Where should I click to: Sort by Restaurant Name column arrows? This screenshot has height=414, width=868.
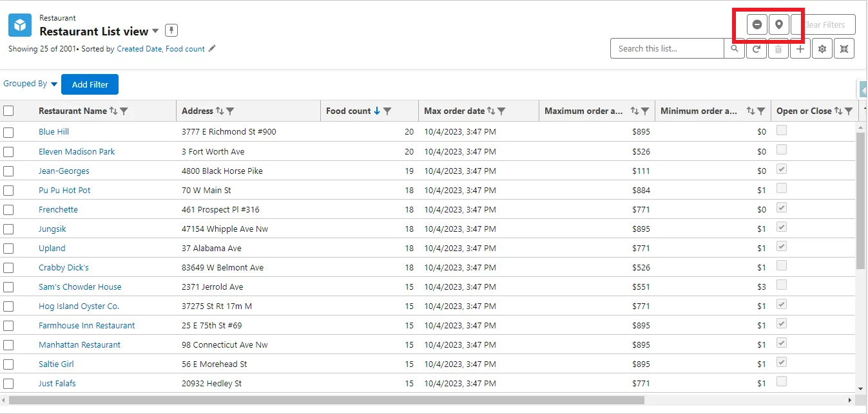coord(113,111)
